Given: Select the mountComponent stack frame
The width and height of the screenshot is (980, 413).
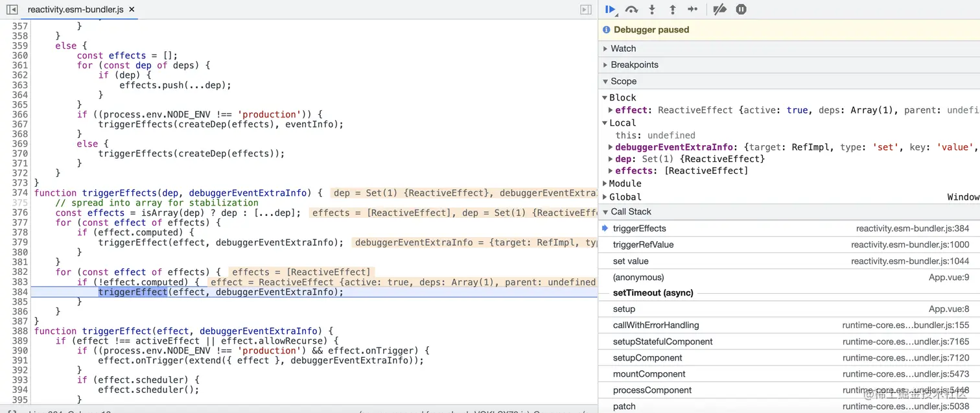Looking at the screenshot, I should pos(789,374).
